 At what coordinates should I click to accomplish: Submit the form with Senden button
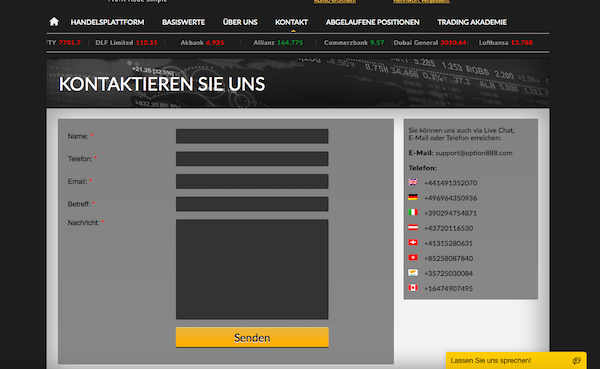(252, 337)
